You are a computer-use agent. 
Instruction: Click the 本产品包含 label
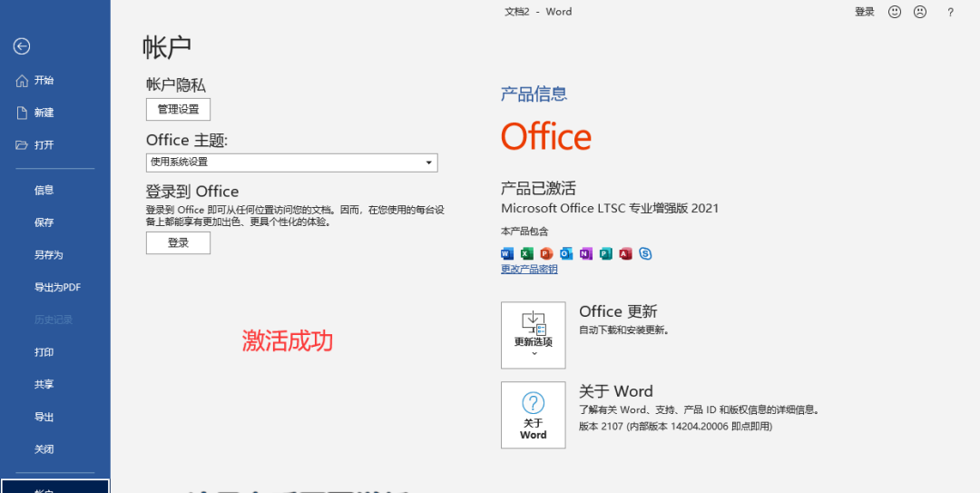pos(524,232)
